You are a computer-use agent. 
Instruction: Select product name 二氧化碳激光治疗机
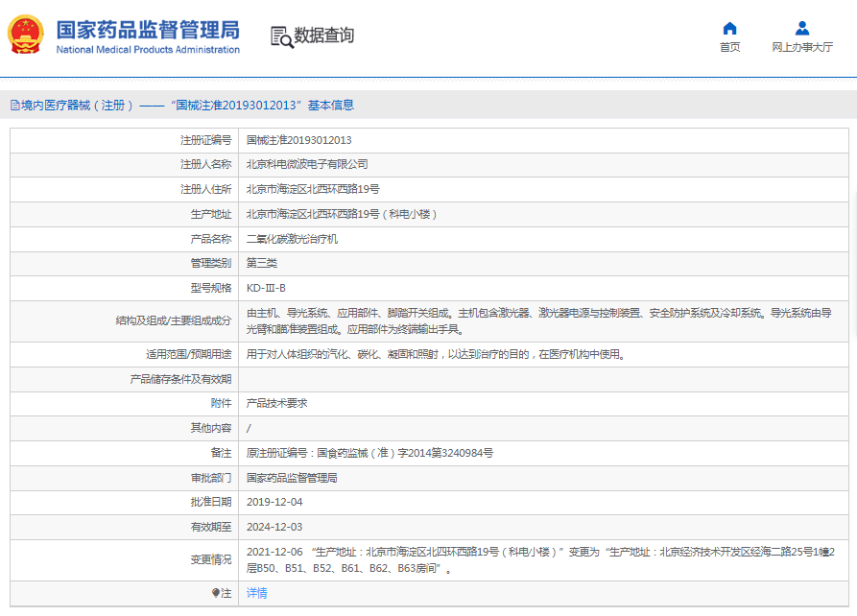(x=292, y=239)
